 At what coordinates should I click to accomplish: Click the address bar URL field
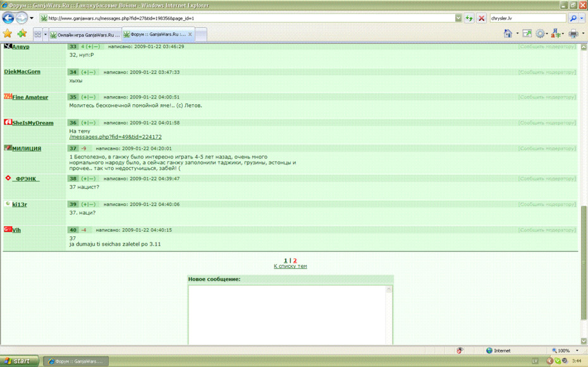(247, 18)
